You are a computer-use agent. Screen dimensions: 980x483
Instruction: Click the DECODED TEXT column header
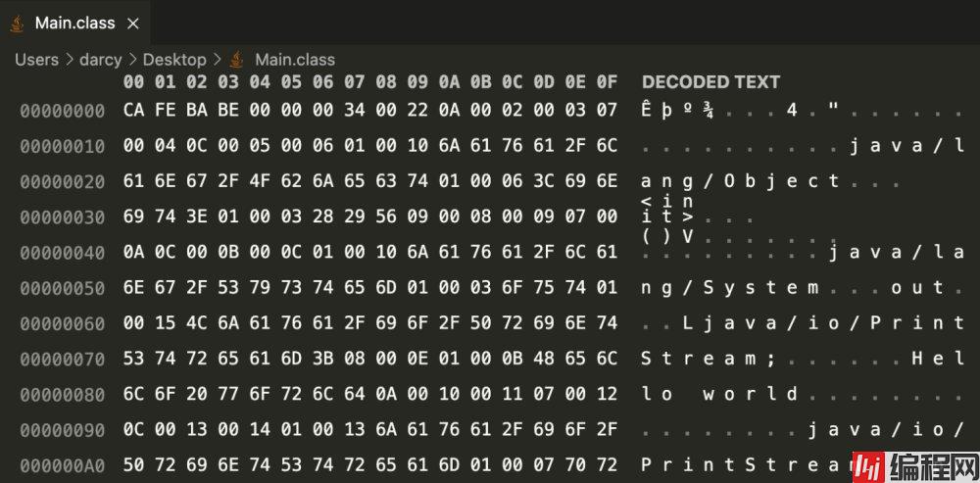coord(710,82)
